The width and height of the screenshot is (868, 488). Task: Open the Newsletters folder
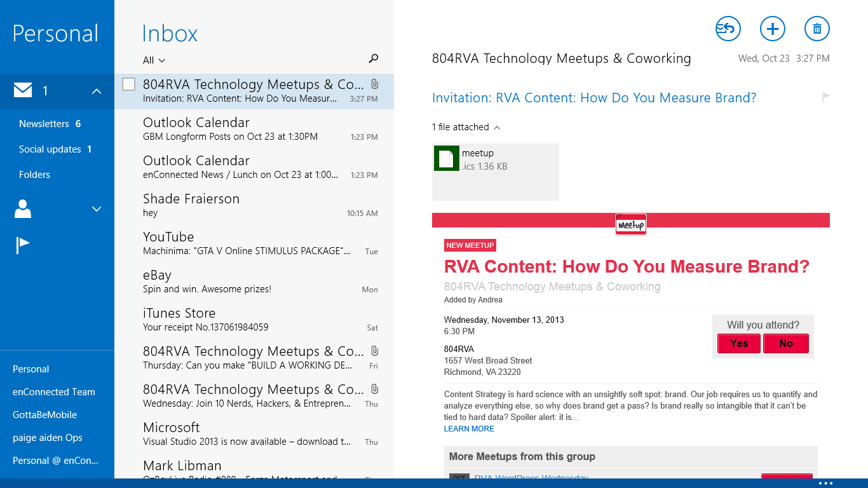pyautogui.click(x=50, y=124)
